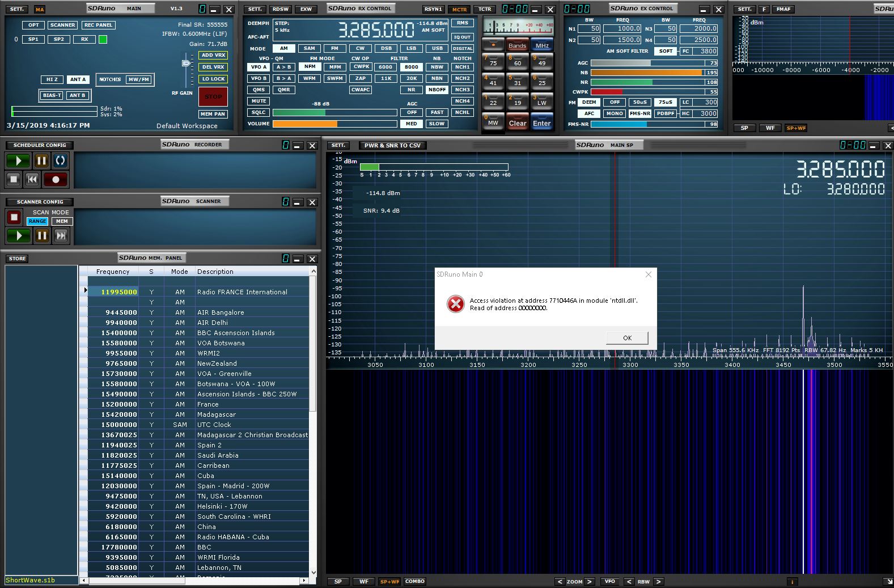Screen dimensions: 894x588
Task: Increase RBW with the right arrow
Action: [658, 581]
